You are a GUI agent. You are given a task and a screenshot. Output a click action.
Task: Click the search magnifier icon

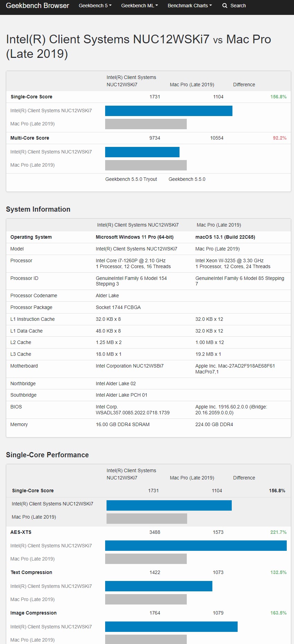coord(225,6)
